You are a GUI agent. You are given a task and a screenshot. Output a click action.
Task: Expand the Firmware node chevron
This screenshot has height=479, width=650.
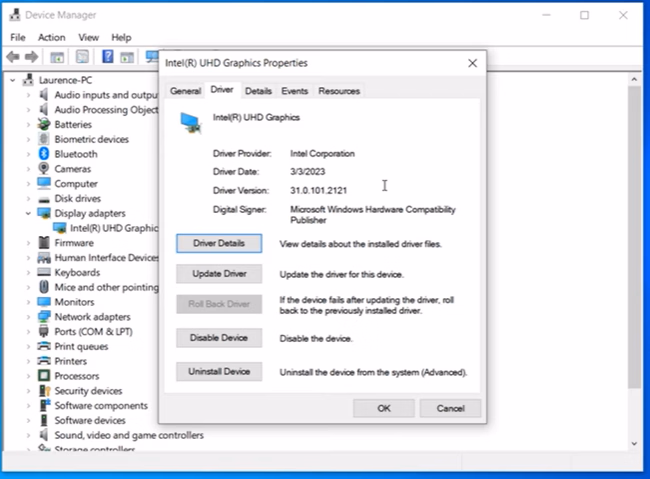pos(28,243)
